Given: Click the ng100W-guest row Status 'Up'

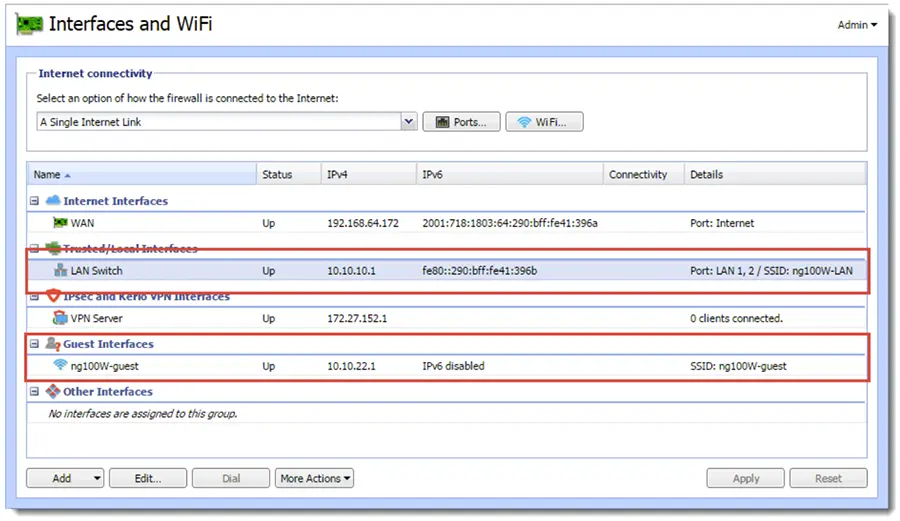Looking at the screenshot, I should 269,366.
